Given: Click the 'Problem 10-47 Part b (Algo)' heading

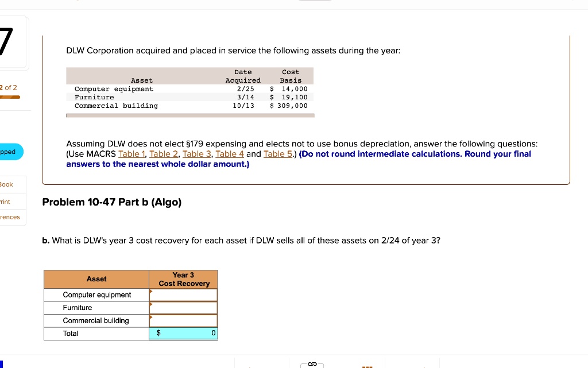Looking at the screenshot, I should pos(112,202).
